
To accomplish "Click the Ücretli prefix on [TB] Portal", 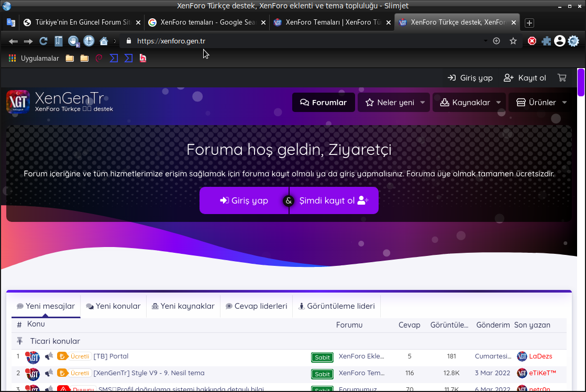I will coord(74,356).
